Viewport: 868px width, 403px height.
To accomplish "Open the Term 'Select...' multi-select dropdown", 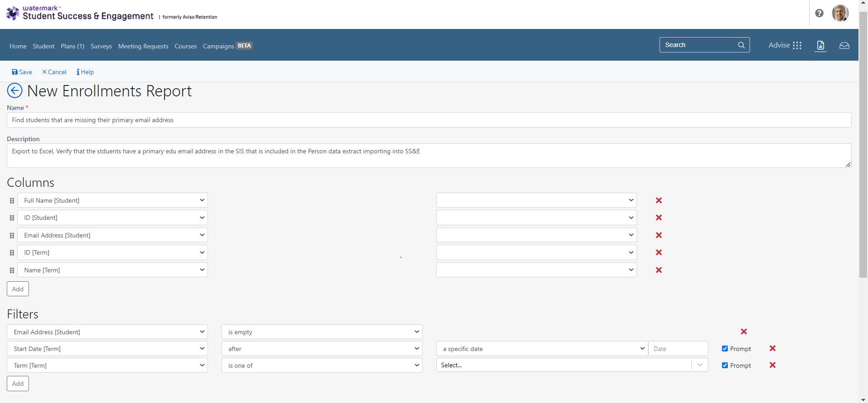I will (x=572, y=365).
